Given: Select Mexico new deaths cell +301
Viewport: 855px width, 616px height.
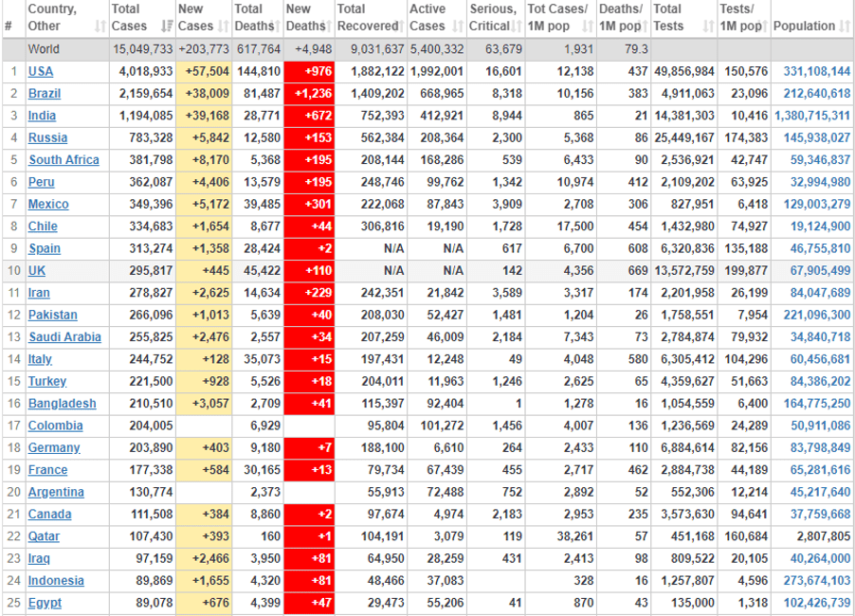Looking at the screenshot, I should click(309, 205).
